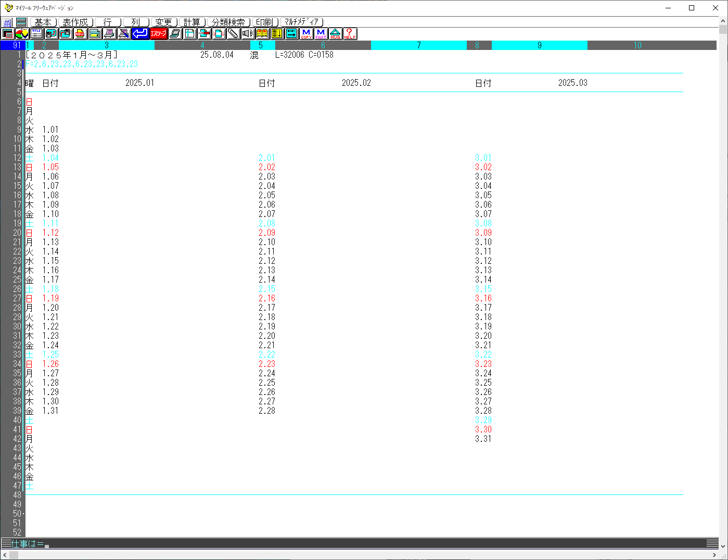Click date cell 3.31
The width and height of the screenshot is (728, 560).
pyautogui.click(x=484, y=439)
